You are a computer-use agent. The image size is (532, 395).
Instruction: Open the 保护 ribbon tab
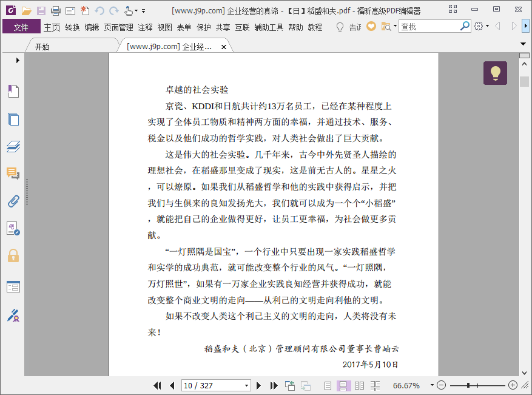204,27
